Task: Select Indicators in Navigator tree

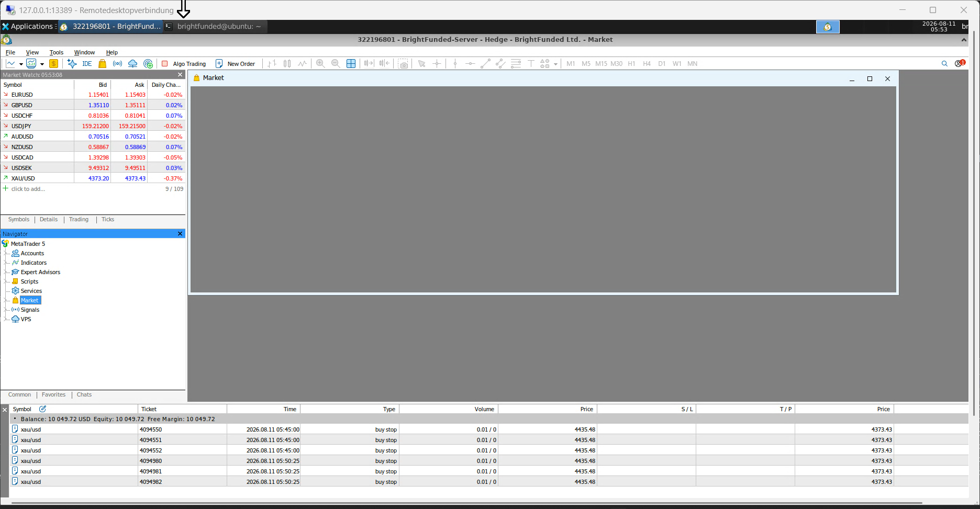Action: coord(34,263)
